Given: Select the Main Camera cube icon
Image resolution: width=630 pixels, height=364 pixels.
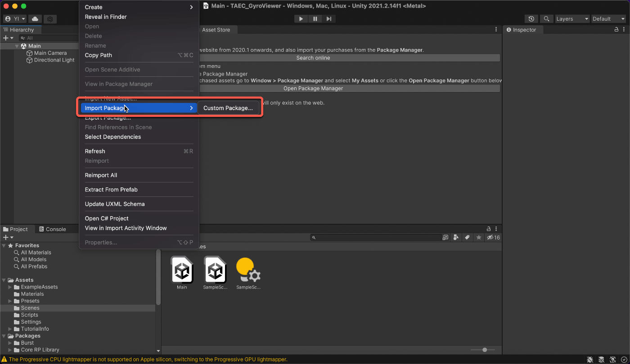Looking at the screenshot, I should click(30, 53).
